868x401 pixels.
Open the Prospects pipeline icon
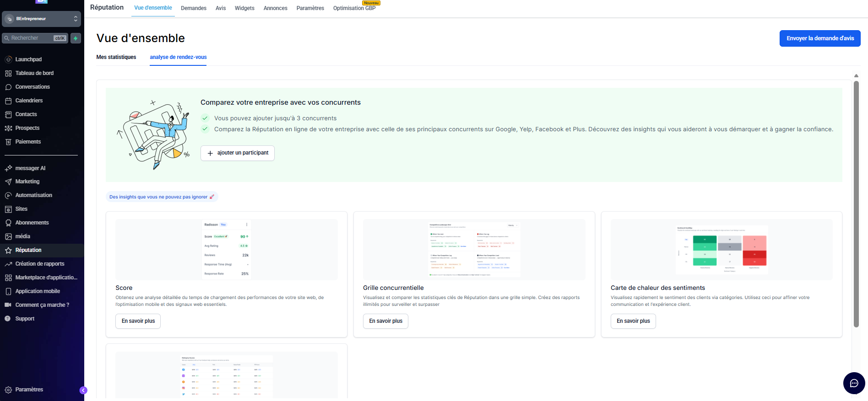[x=8, y=128]
